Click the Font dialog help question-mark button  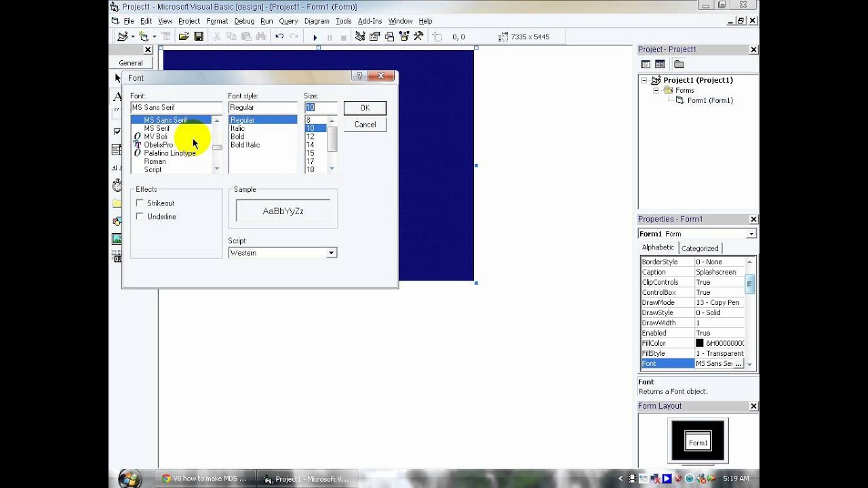pos(359,76)
